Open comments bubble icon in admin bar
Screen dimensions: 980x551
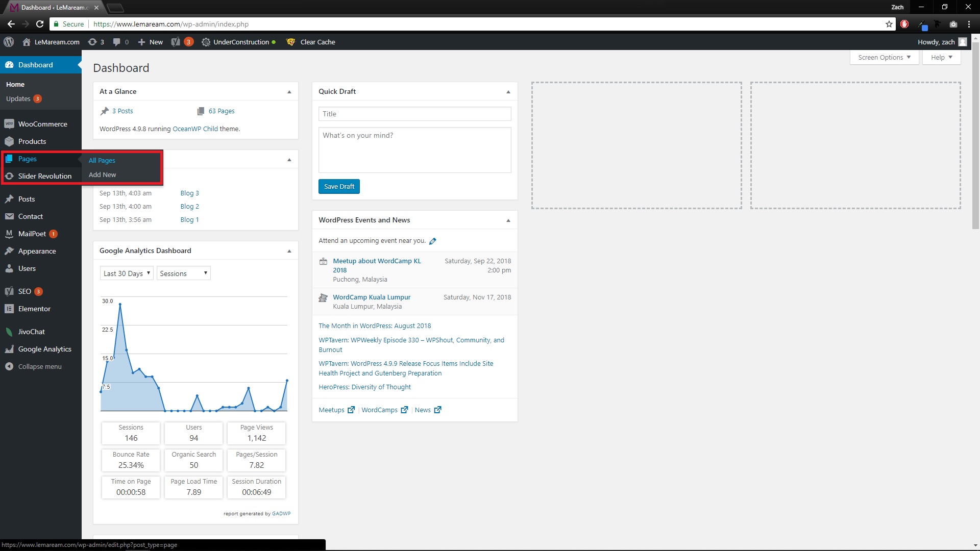click(116, 42)
